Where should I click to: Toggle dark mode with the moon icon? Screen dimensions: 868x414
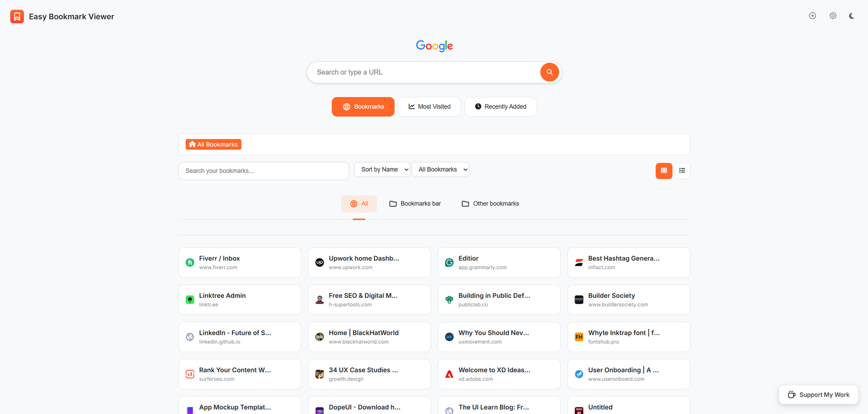coord(852,16)
